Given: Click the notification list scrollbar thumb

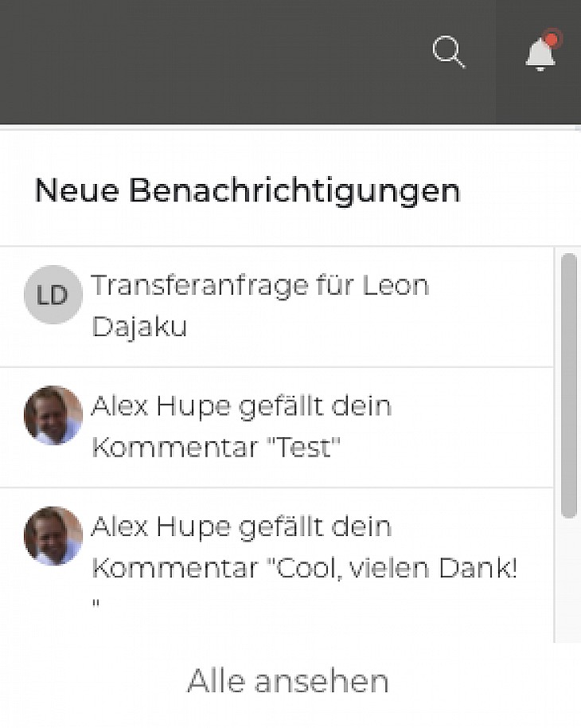Looking at the screenshot, I should (x=568, y=386).
